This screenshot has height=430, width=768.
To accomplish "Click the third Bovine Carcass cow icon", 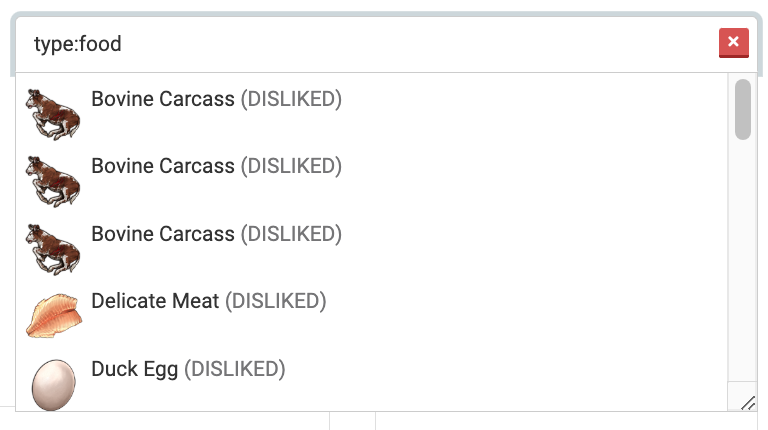I will [53, 247].
